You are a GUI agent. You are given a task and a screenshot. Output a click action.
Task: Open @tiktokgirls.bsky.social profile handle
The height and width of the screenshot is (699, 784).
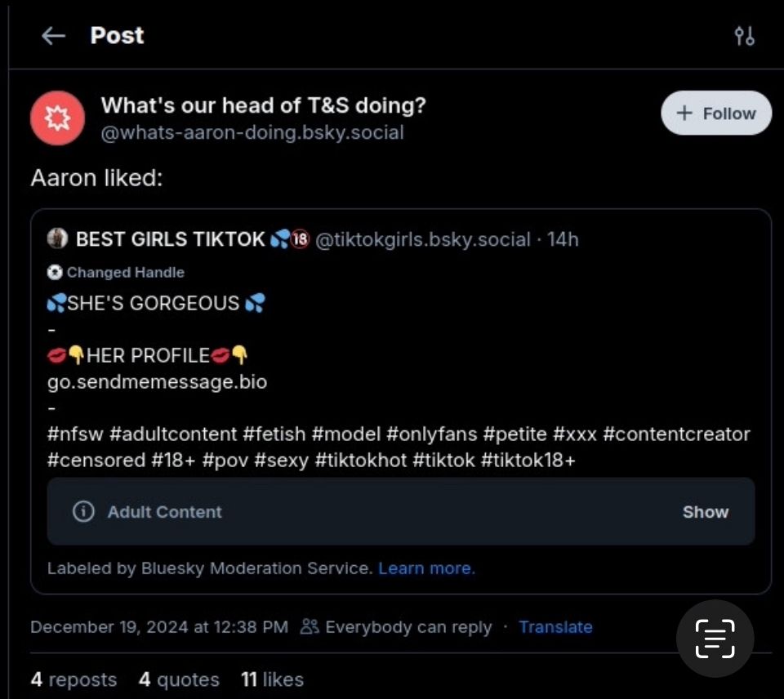click(x=422, y=239)
